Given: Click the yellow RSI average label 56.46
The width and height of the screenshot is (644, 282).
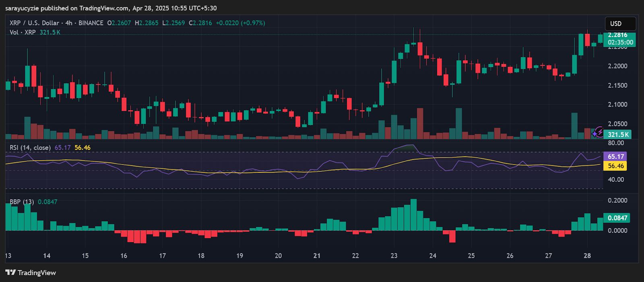Looking at the screenshot, I should [x=615, y=166].
